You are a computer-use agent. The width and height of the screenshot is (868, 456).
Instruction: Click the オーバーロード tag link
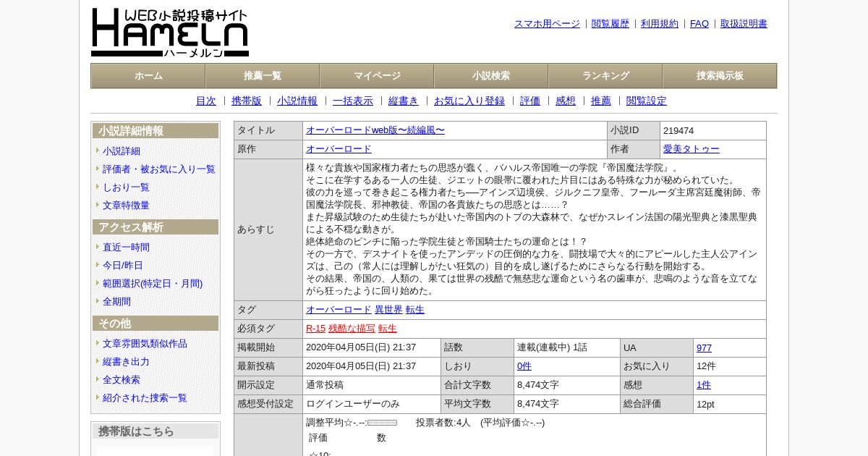click(339, 310)
